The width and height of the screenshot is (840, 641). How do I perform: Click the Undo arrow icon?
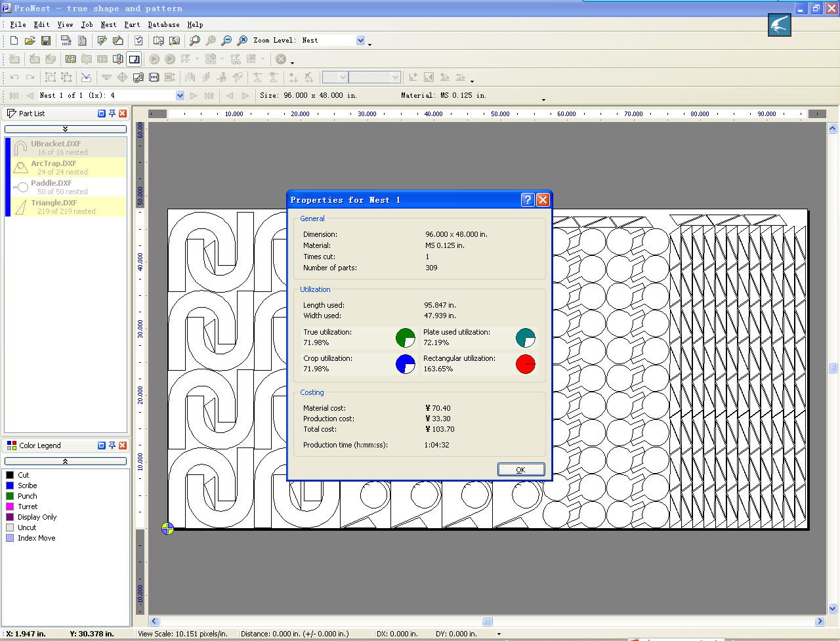pos(14,77)
